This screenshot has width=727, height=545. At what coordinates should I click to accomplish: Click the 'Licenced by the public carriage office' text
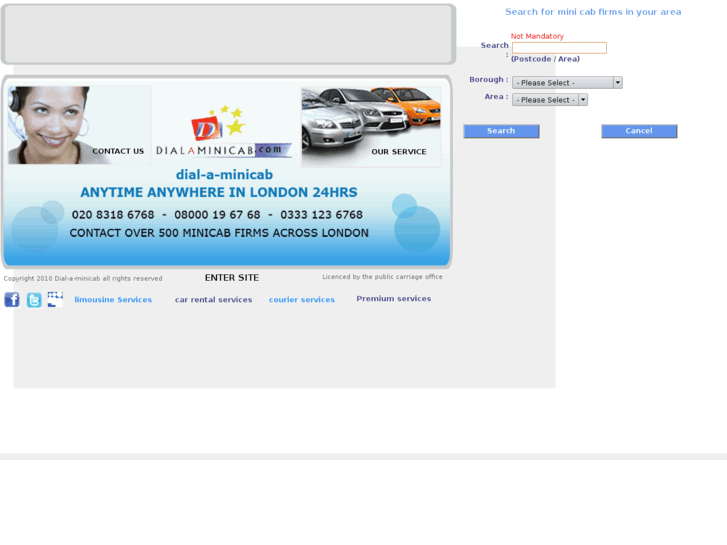click(383, 277)
